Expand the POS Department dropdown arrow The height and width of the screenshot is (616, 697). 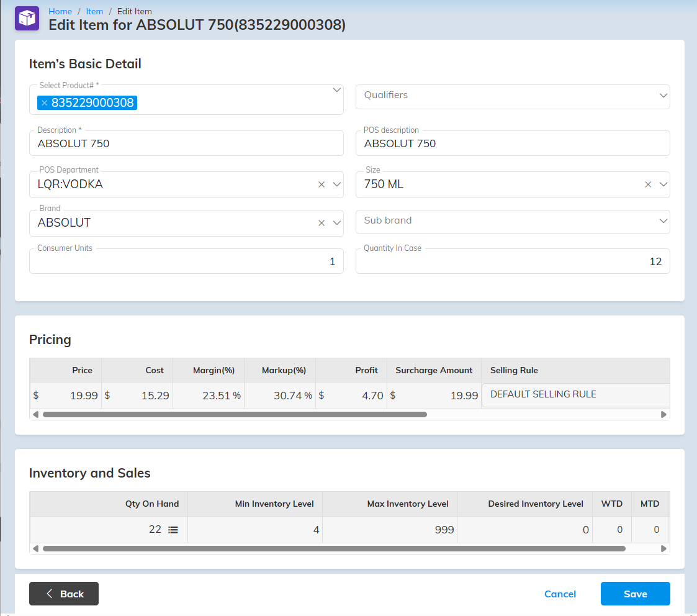337,184
